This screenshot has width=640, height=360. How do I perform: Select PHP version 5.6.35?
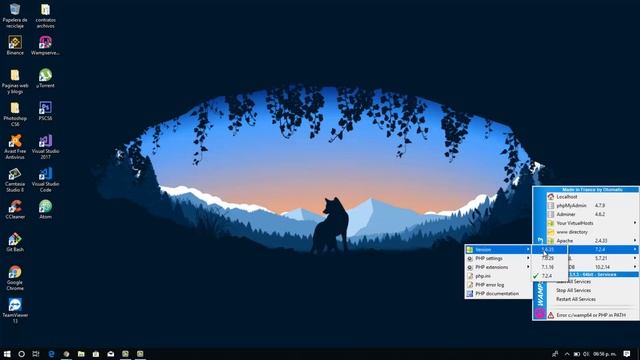[549, 249]
